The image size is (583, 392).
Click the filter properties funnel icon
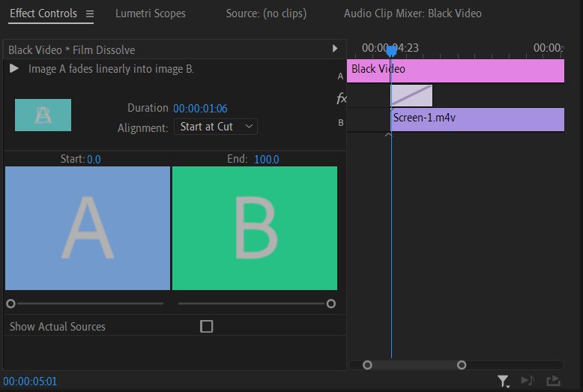(x=504, y=382)
